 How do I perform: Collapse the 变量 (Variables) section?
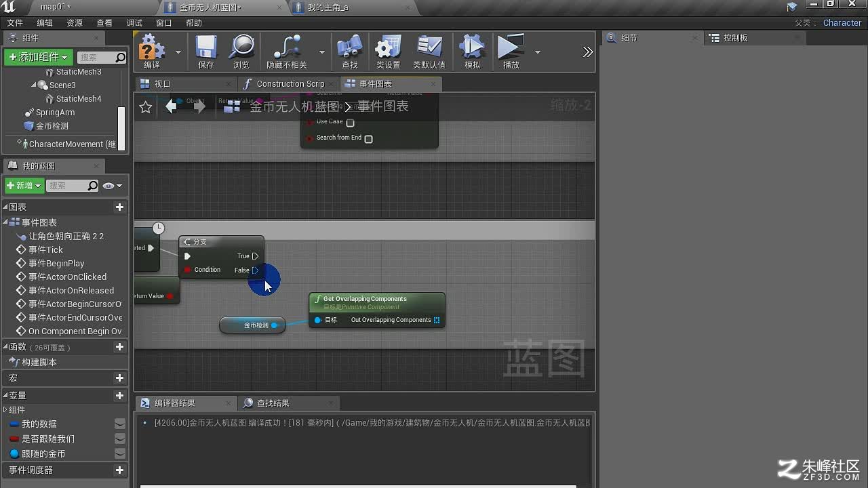point(5,396)
